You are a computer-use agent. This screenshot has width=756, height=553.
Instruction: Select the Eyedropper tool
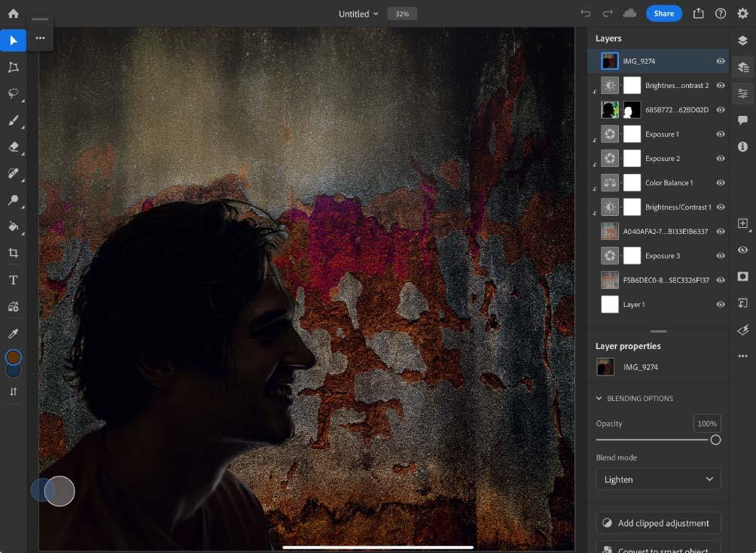click(13, 333)
